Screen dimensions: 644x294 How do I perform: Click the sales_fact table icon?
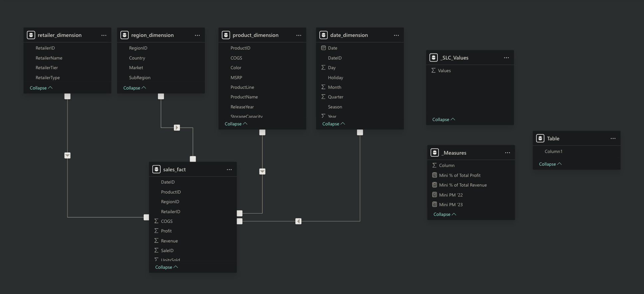tap(156, 169)
